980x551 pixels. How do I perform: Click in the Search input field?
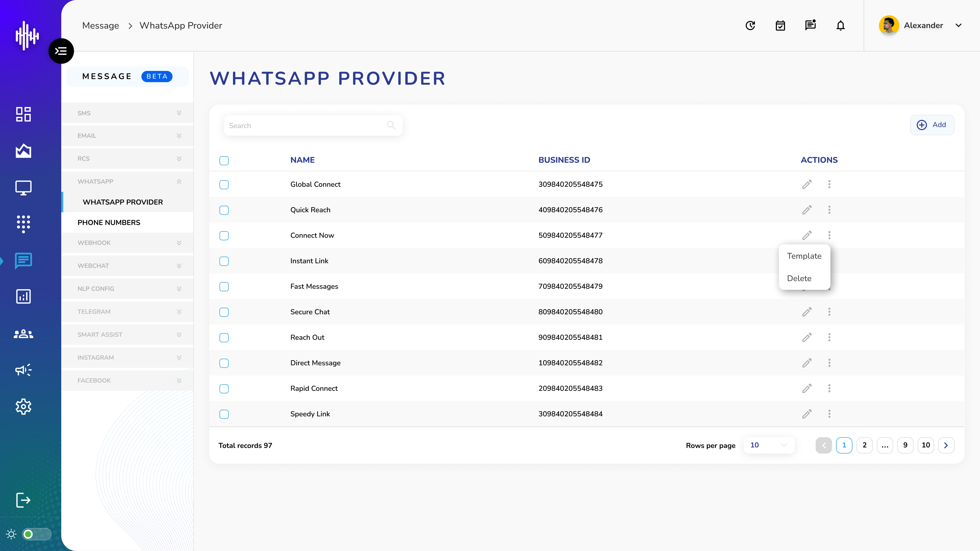(313, 126)
